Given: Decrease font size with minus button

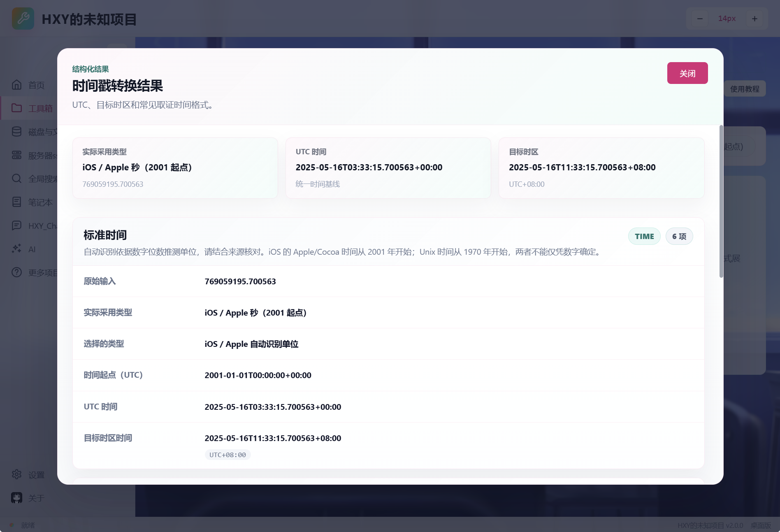Looking at the screenshot, I should 700,19.
